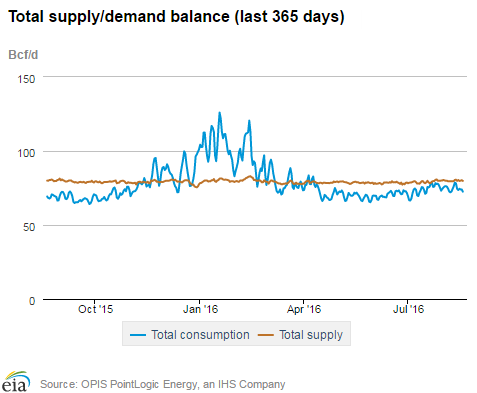This screenshot has width=477, height=393.
Task: Click the source text 'OPIS PointLogic Energy'
Action: coord(139,384)
